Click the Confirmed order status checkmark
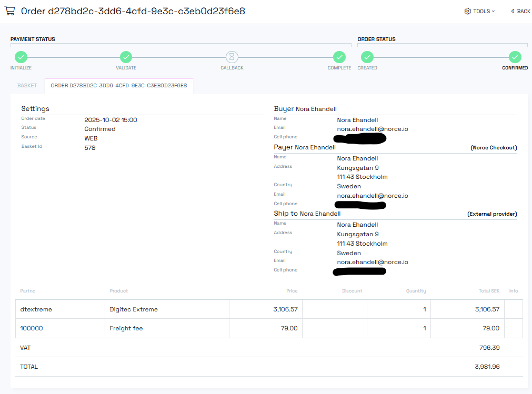Viewport: 532px width, 394px height. (515, 57)
